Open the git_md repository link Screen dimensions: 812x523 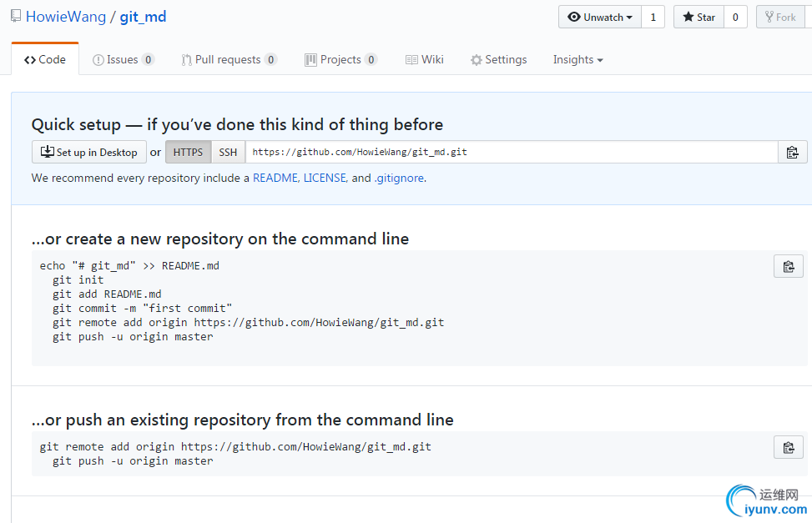(x=143, y=17)
